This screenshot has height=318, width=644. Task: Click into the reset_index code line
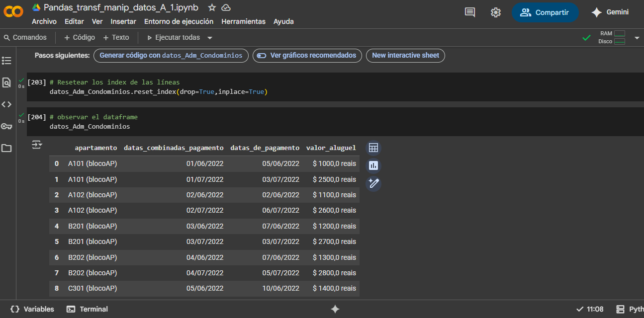click(x=159, y=92)
